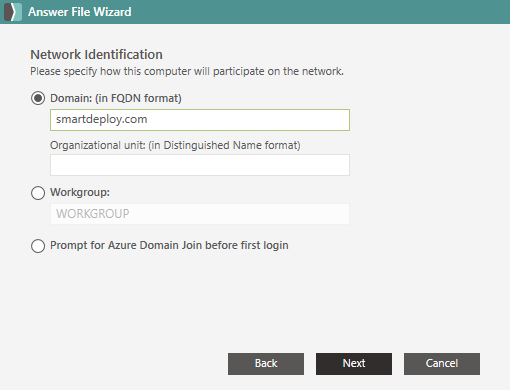Click the 'Answer File Wizard' title text
Screen dimensions: 510x390
[x=80, y=12]
